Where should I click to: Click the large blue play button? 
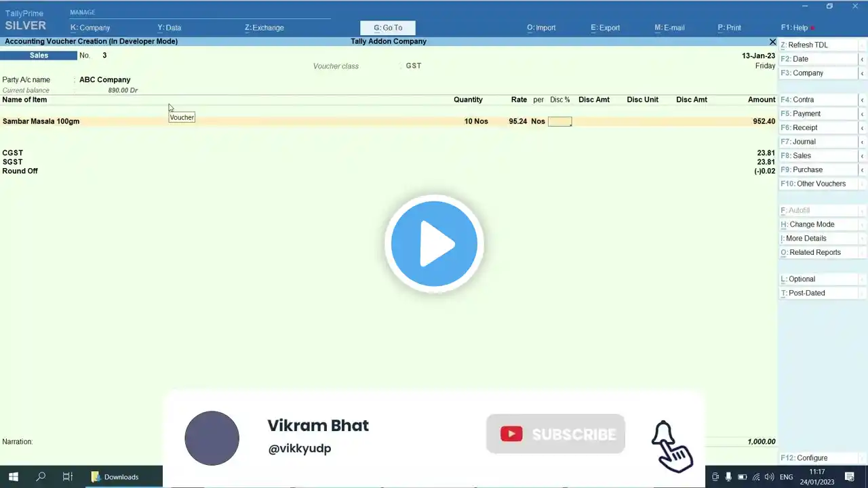click(434, 244)
